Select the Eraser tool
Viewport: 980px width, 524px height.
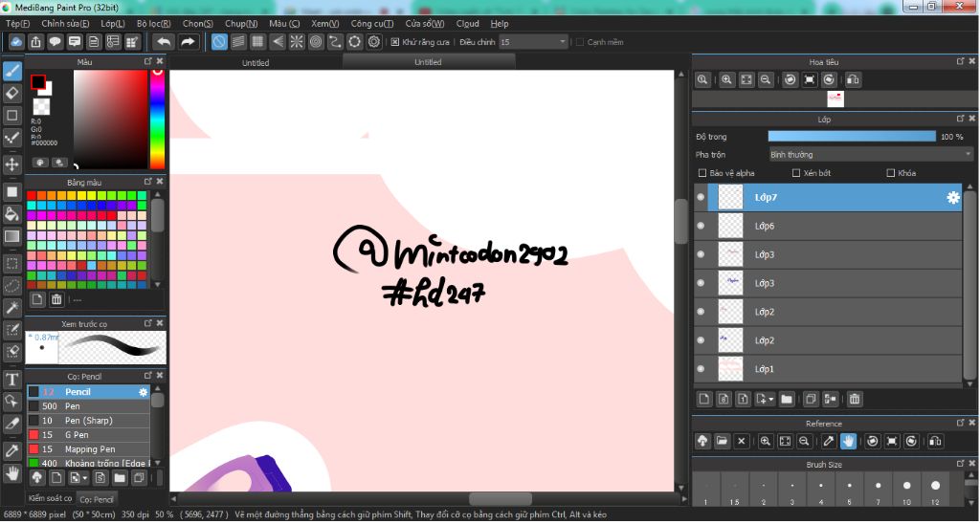click(11, 93)
